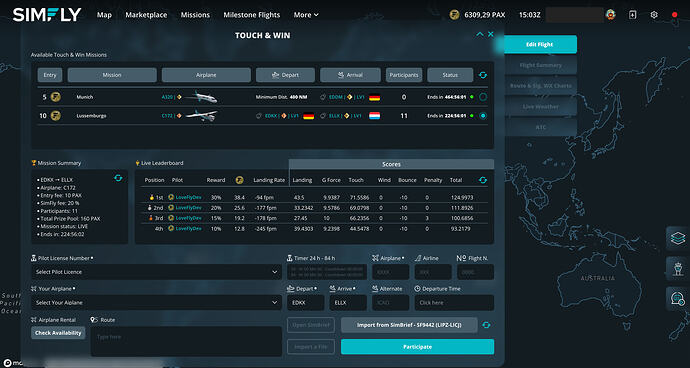Click the C172 airplane image in Lussemburgo row

[x=201, y=116]
